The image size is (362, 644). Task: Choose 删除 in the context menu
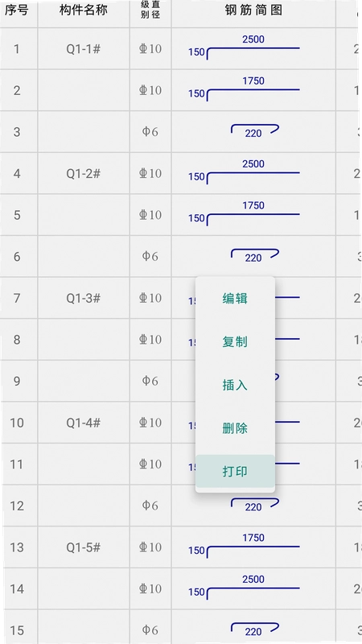tap(235, 428)
